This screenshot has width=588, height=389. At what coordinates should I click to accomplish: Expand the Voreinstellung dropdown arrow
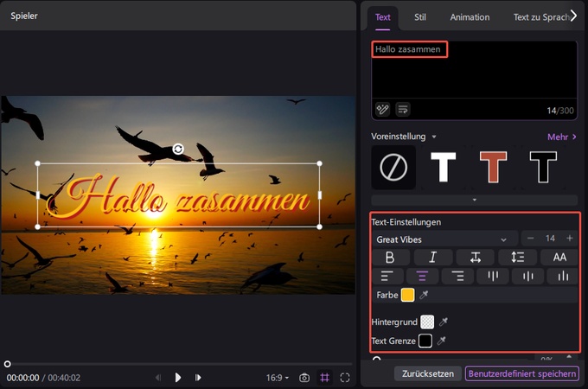pyautogui.click(x=434, y=137)
